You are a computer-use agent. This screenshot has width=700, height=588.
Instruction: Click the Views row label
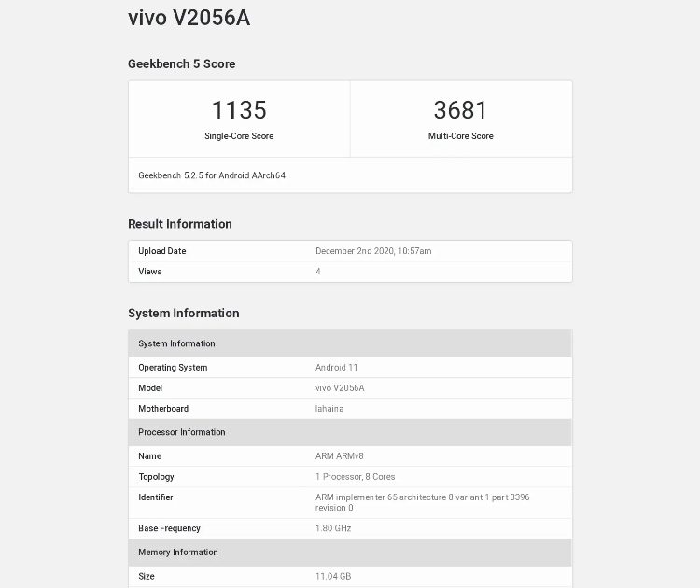click(150, 272)
